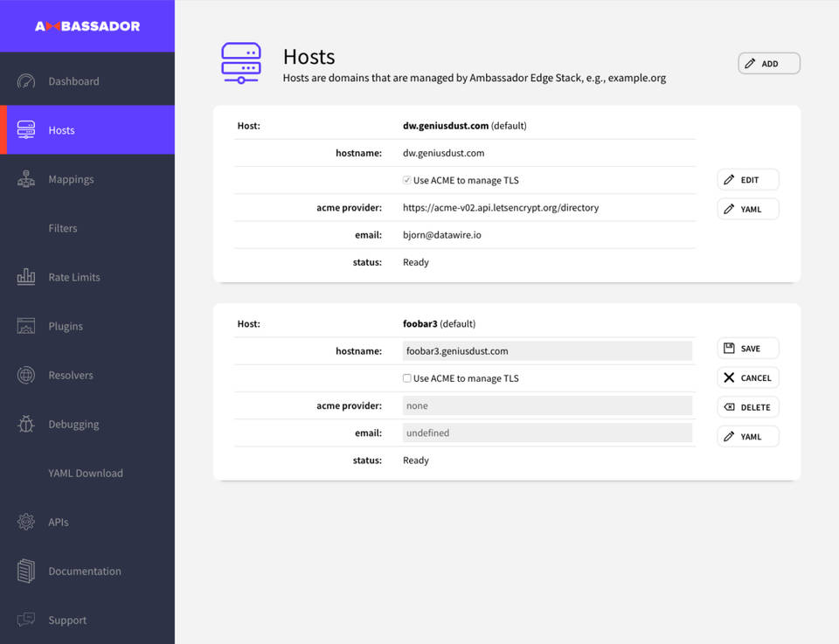
Task: Click the foobar3 hostname input field
Action: (547, 351)
